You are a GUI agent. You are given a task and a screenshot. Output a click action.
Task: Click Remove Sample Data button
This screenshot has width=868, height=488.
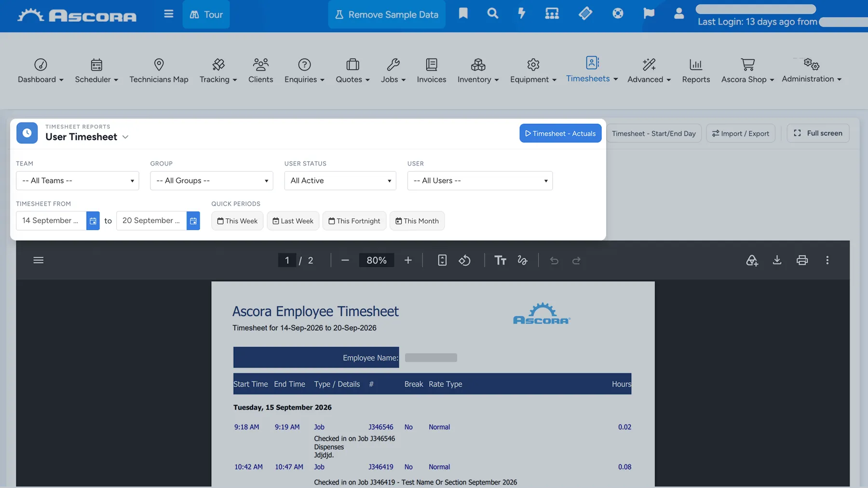click(x=387, y=14)
